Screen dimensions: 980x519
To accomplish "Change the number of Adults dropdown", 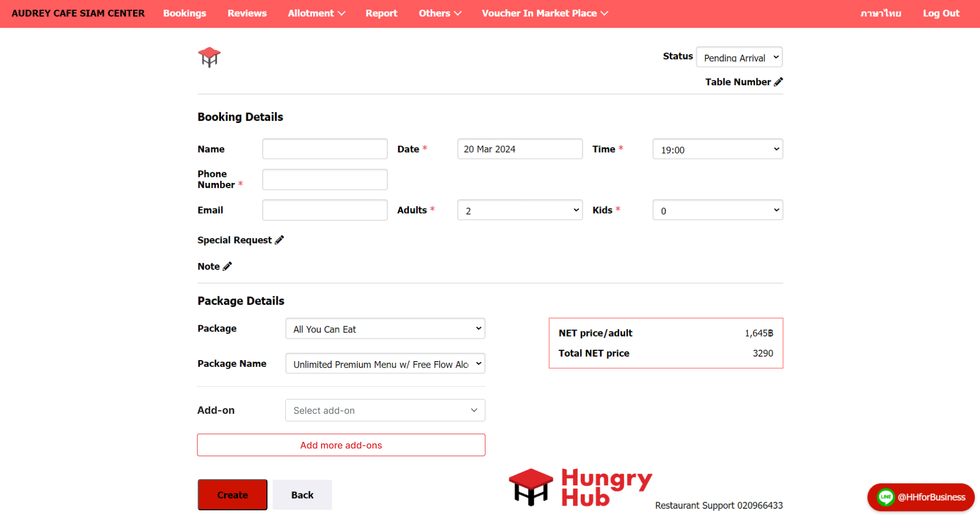I will point(520,210).
